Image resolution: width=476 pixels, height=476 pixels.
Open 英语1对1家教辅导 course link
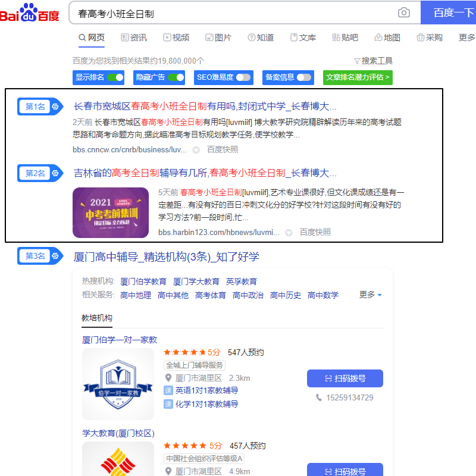tap(206, 390)
